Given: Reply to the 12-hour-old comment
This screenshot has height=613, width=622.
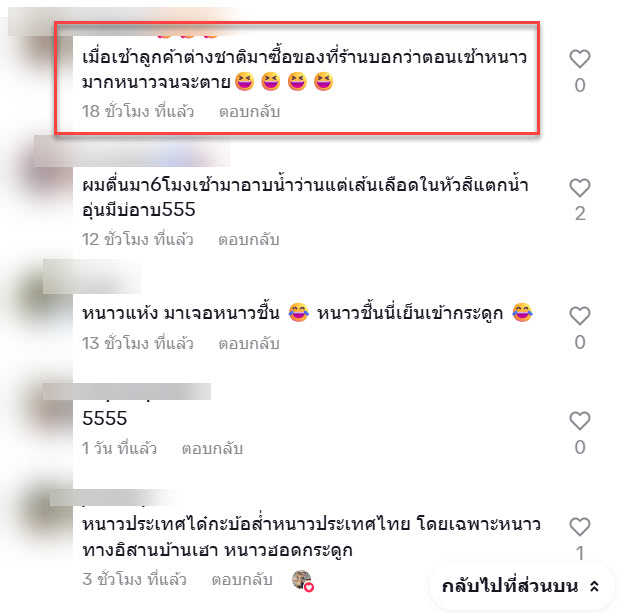Looking at the screenshot, I should tap(249, 240).
